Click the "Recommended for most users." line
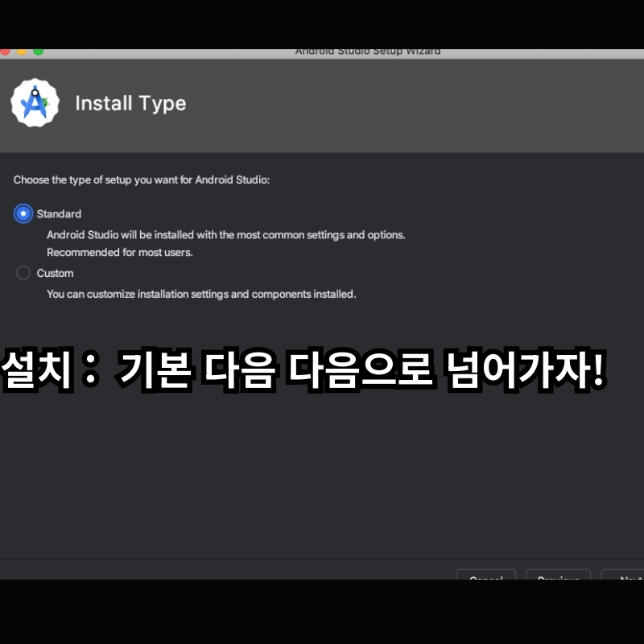This screenshot has width=644, height=644. click(x=119, y=252)
